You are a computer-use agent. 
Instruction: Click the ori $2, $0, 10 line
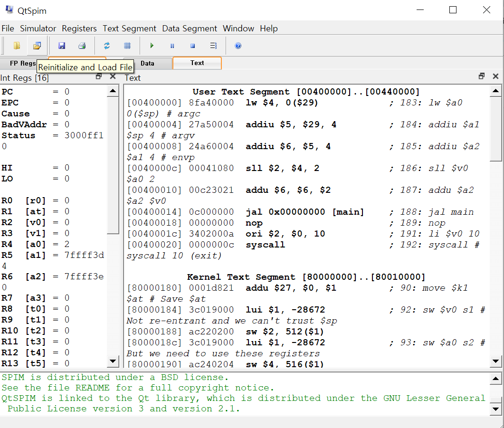point(303,234)
